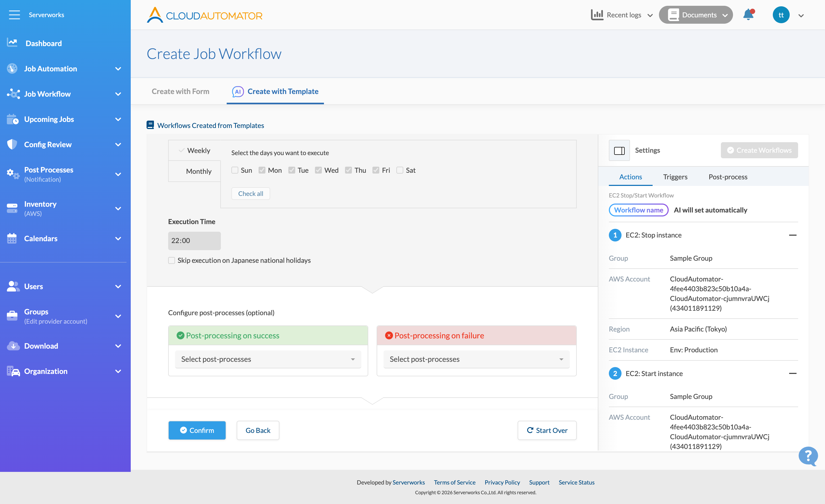Viewport: 825px width, 504px height.
Task: Open the Privacy Policy footer link
Action: [502, 482]
